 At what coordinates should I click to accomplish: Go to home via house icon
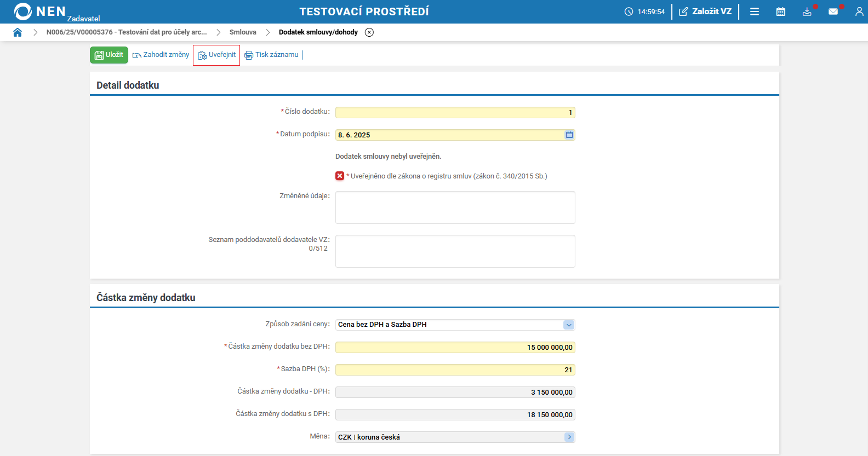click(18, 32)
